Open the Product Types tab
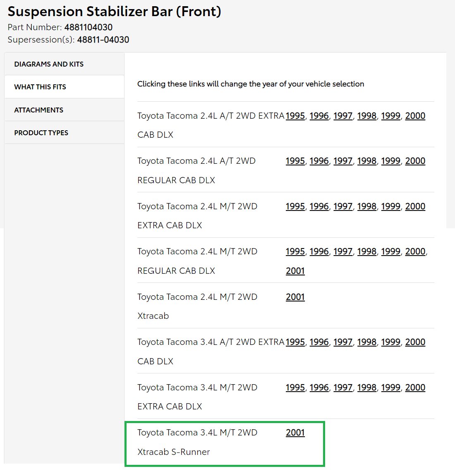Image resolution: width=455 pixels, height=476 pixels. pos(65,133)
